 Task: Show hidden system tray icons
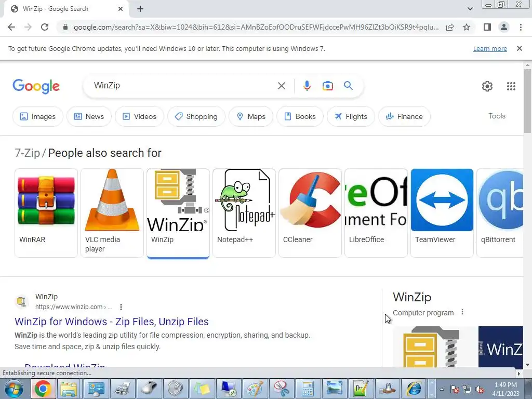[442, 389]
